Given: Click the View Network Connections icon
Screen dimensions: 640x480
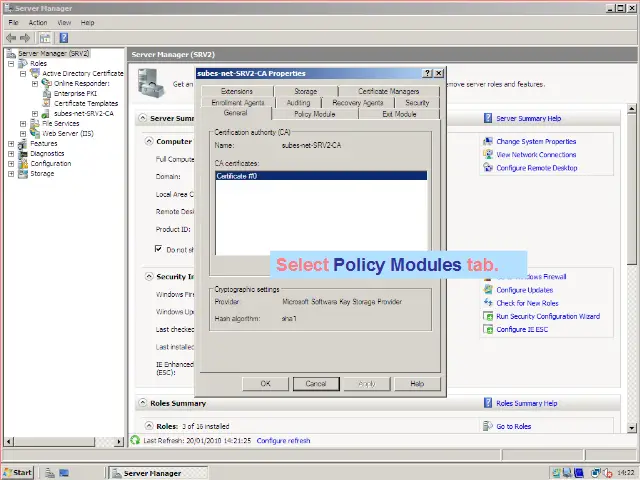Looking at the screenshot, I should pos(488,154).
